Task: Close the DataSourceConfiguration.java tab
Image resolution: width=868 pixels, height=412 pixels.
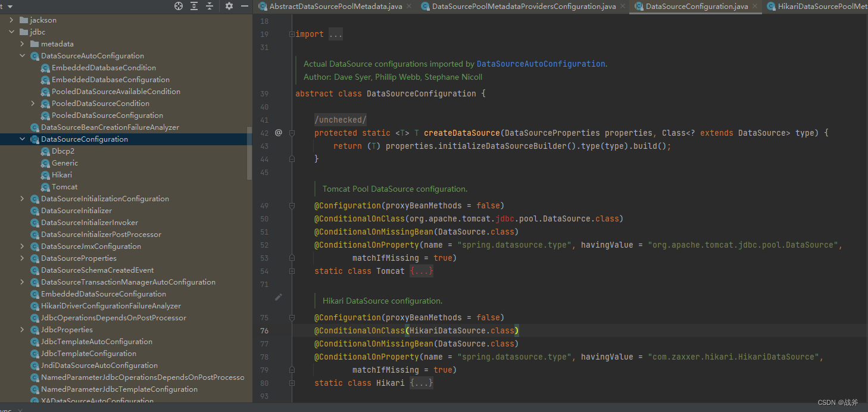Action: (x=755, y=7)
